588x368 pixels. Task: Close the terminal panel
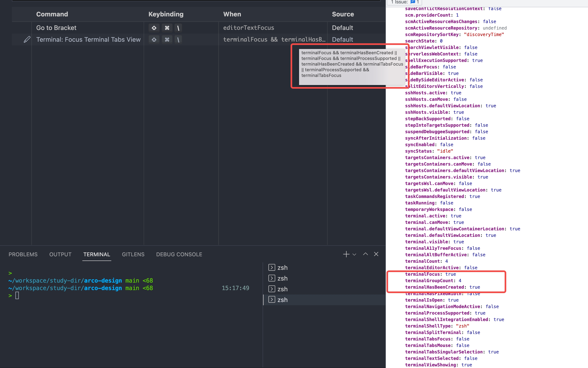(x=376, y=254)
